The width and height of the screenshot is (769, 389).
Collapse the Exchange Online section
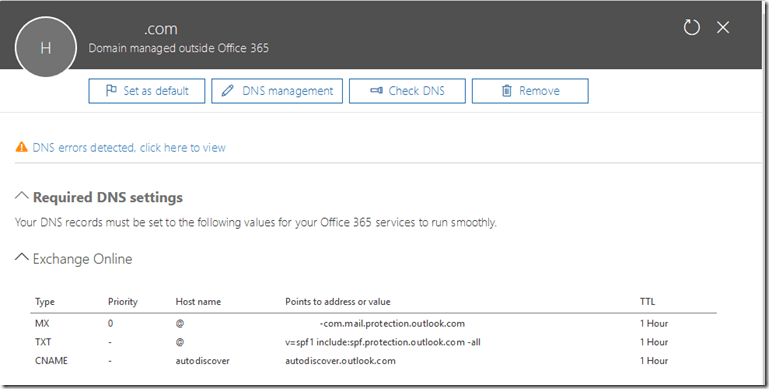tap(22, 257)
